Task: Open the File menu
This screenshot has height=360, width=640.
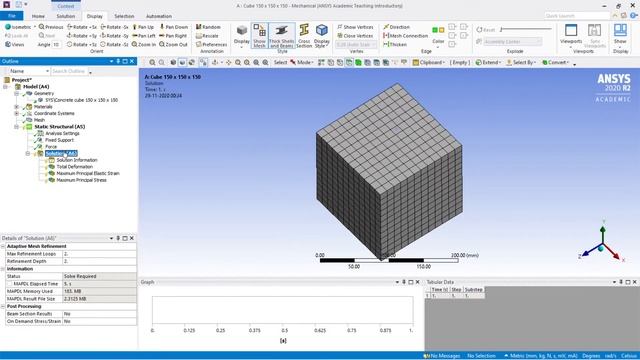Action: (12, 16)
